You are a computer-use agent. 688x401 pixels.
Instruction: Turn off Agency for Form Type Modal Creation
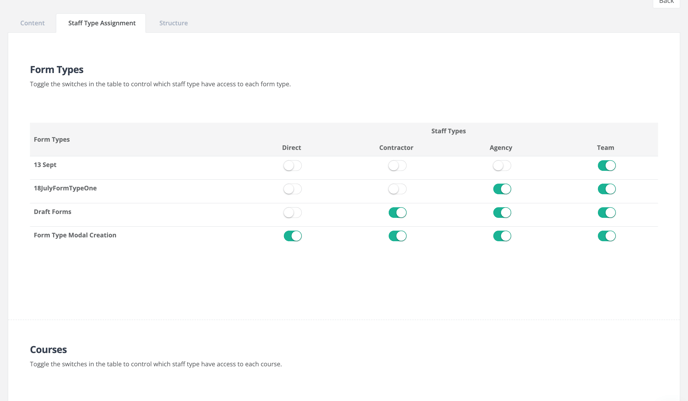(x=502, y=236)
